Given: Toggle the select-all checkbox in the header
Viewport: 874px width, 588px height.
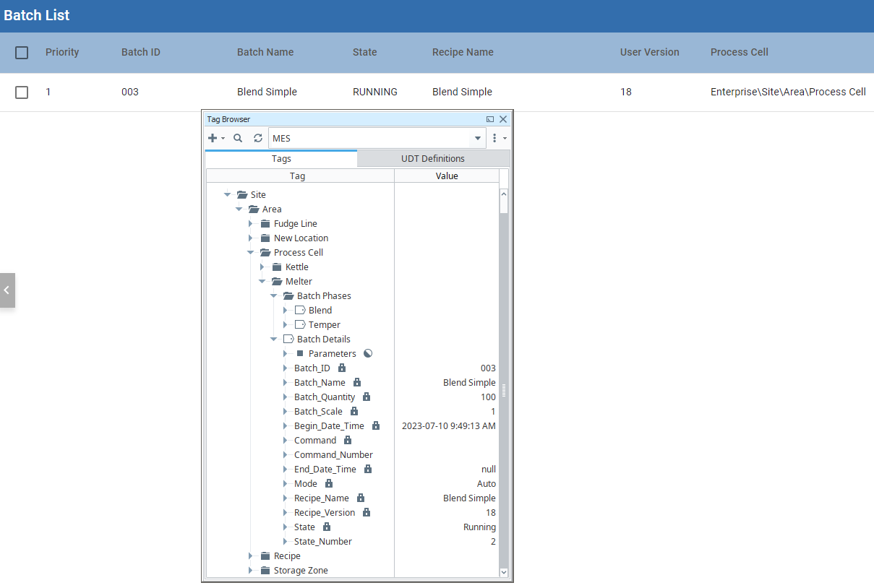Looking at the screenshot, I should pyautogui.click(x=22, y=53).
